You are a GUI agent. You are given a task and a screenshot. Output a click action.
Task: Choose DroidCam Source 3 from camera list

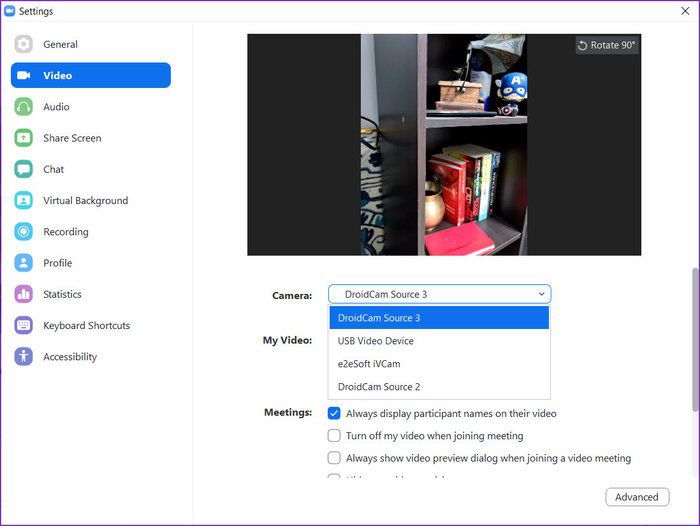pos(439,317)
